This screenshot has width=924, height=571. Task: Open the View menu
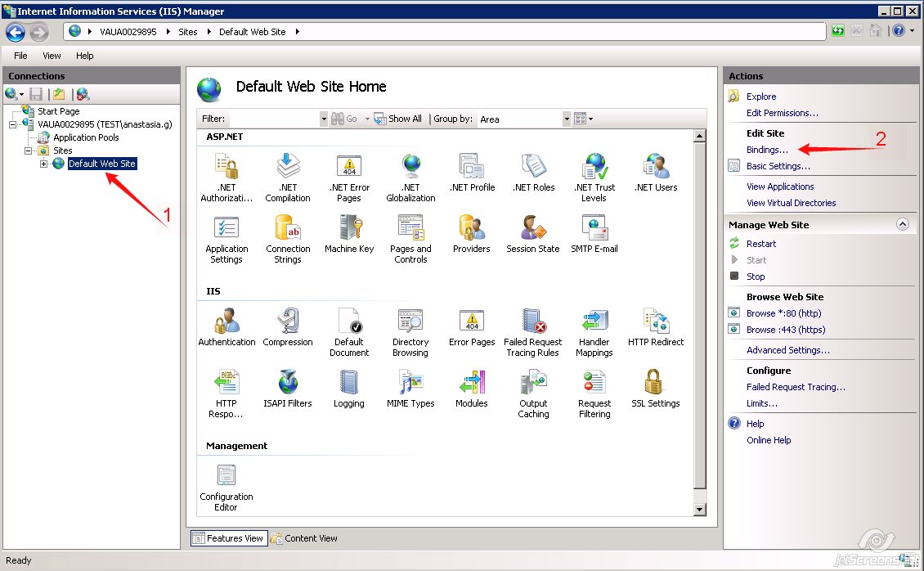(x=51, y=56)
